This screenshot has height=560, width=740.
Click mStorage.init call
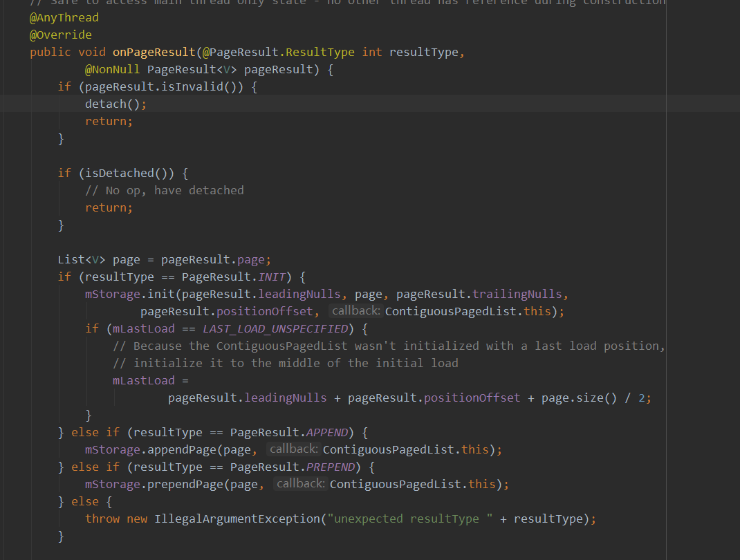pos(130,295)
